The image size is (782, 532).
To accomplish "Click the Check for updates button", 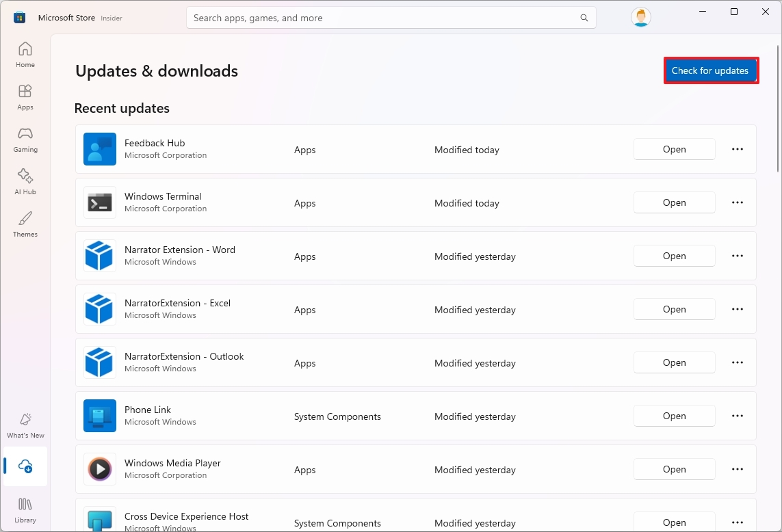I will pos(711,70).
